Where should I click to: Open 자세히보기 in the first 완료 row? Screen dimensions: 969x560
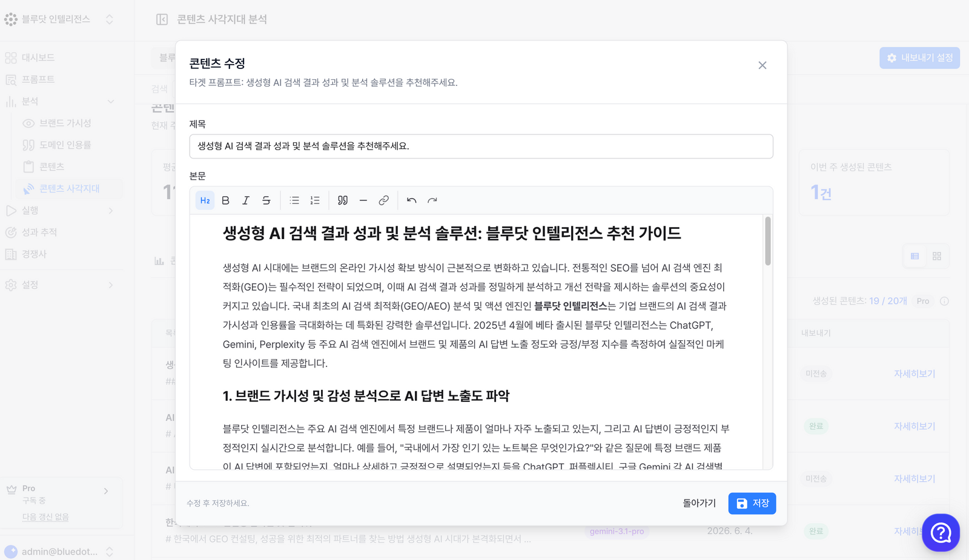(x=914, y=426)
